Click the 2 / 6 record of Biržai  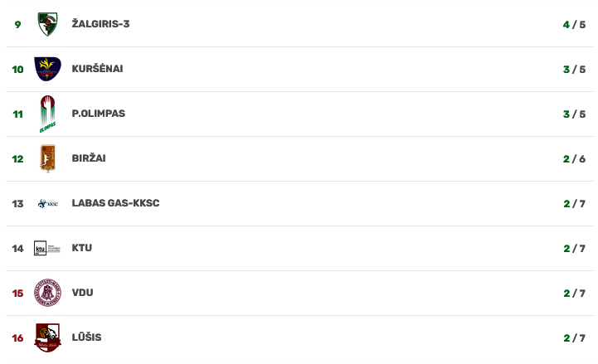pyautogui.click(x=574, y=159)
